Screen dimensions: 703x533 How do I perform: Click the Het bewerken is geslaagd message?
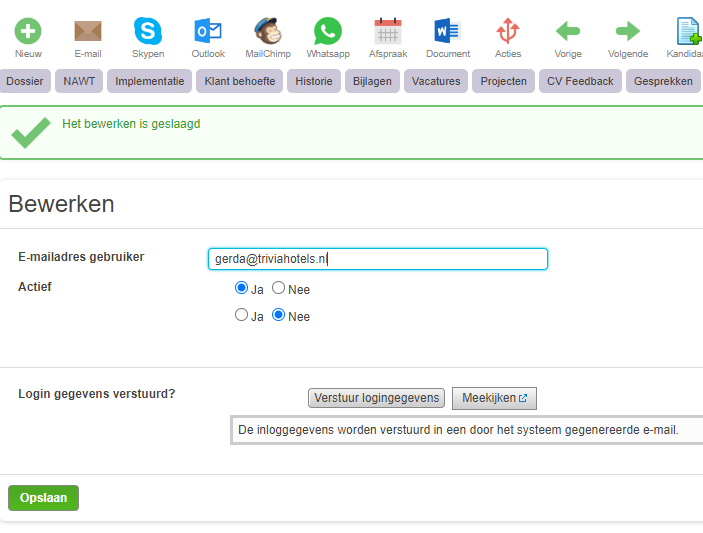131,124
